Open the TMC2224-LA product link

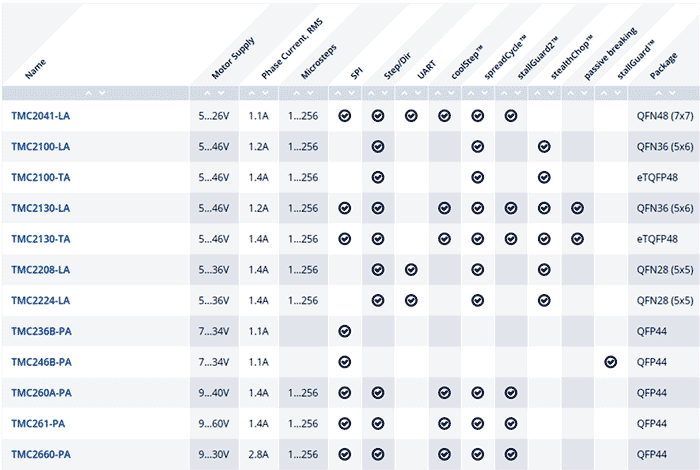click(x=41, y=300)
